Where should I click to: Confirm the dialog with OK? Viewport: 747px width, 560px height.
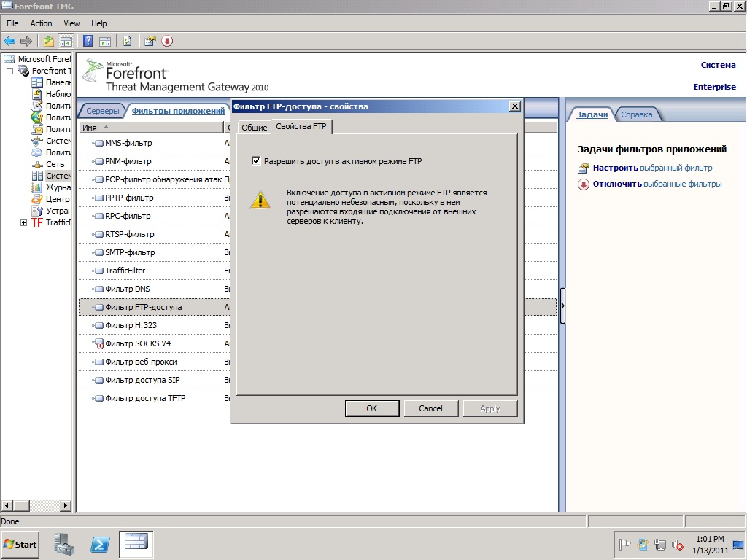[372, 408]
